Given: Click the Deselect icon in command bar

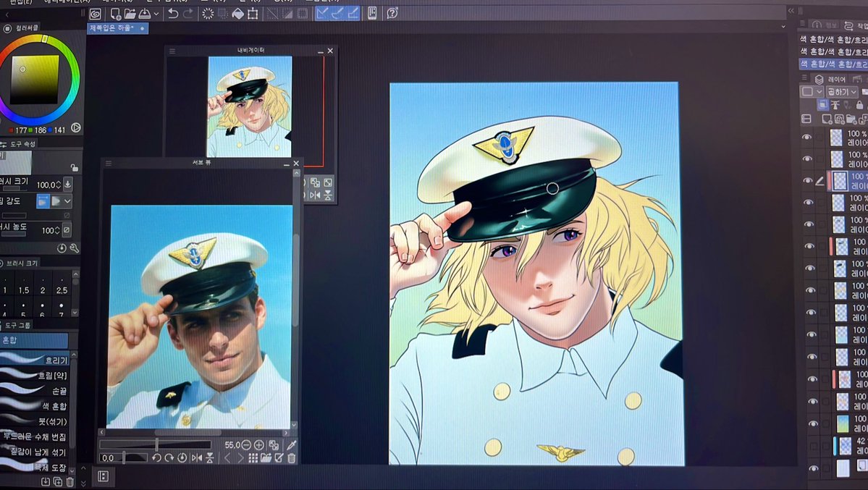Looking at the screenshot, I should pyautogui.click(x=272, y=14).
